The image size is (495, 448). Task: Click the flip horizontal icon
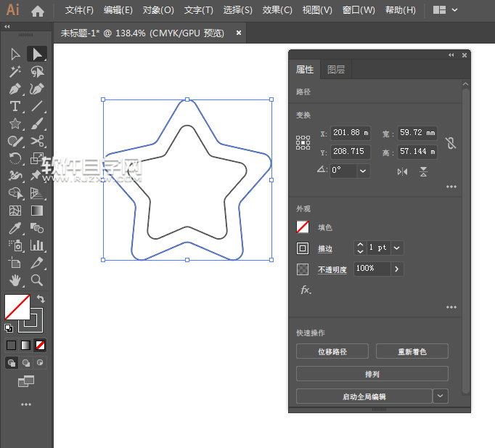point(403,171)
